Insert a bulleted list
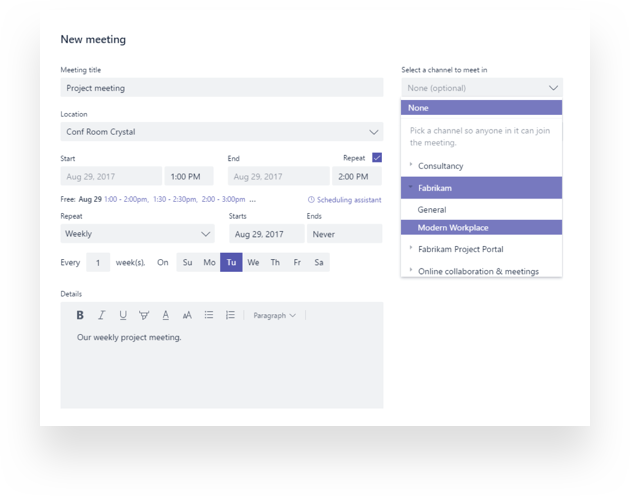Screen dimensions: 630x496 [x=209, y=315]
